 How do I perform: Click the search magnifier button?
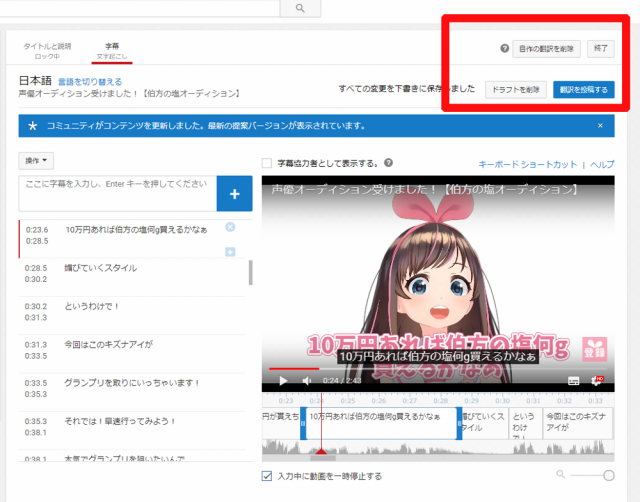click(300, 8)
